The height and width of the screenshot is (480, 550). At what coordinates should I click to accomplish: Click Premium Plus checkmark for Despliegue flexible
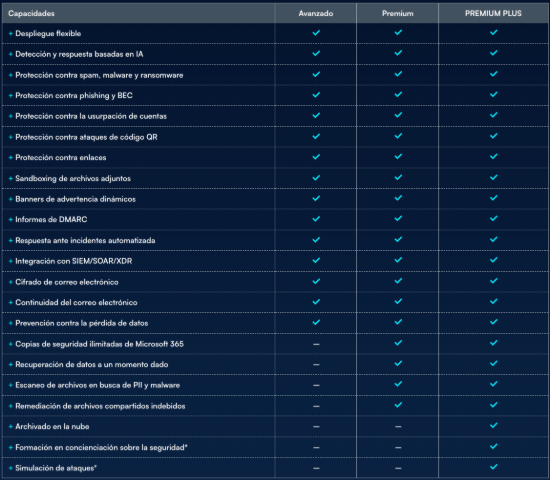pyautogui.click(x=494, y=32)
